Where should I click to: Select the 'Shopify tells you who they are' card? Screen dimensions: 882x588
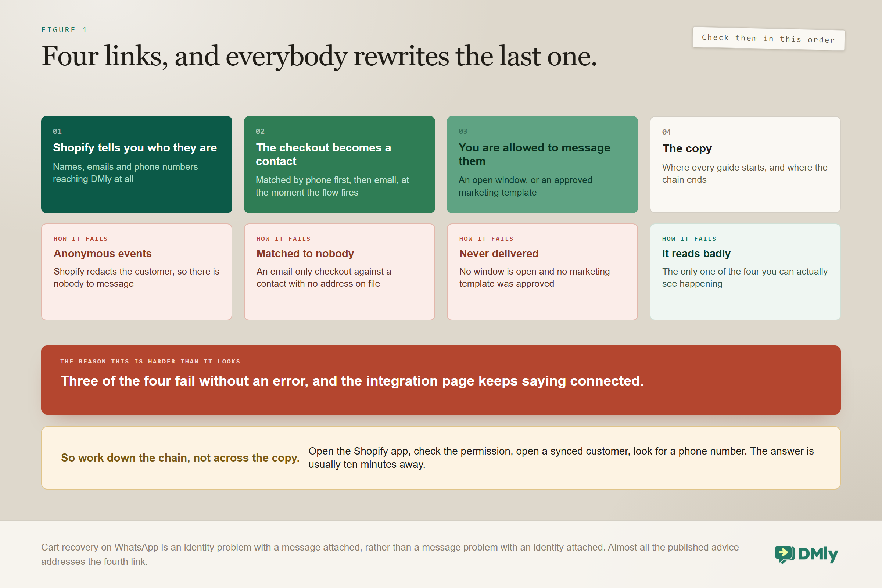tap(136, 165)
